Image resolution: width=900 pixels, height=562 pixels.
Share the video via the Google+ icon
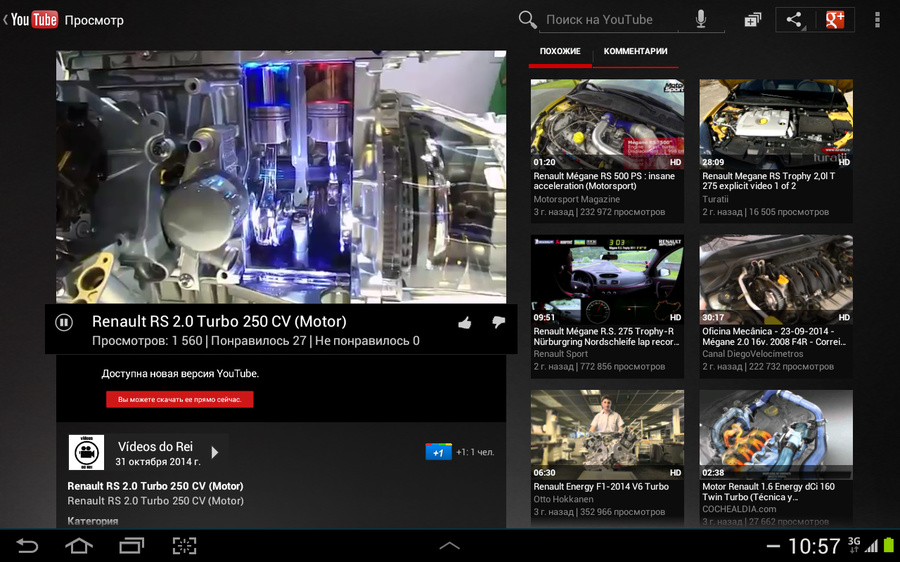[835, 20]
